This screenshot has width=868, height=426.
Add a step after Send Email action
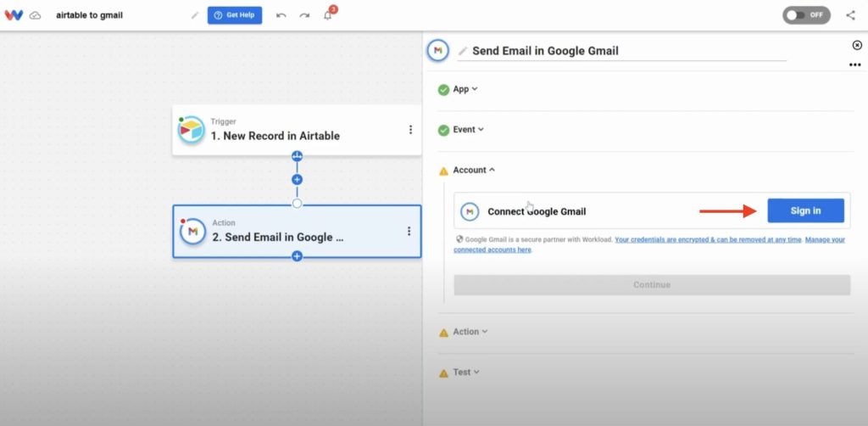tap(297, 256)
